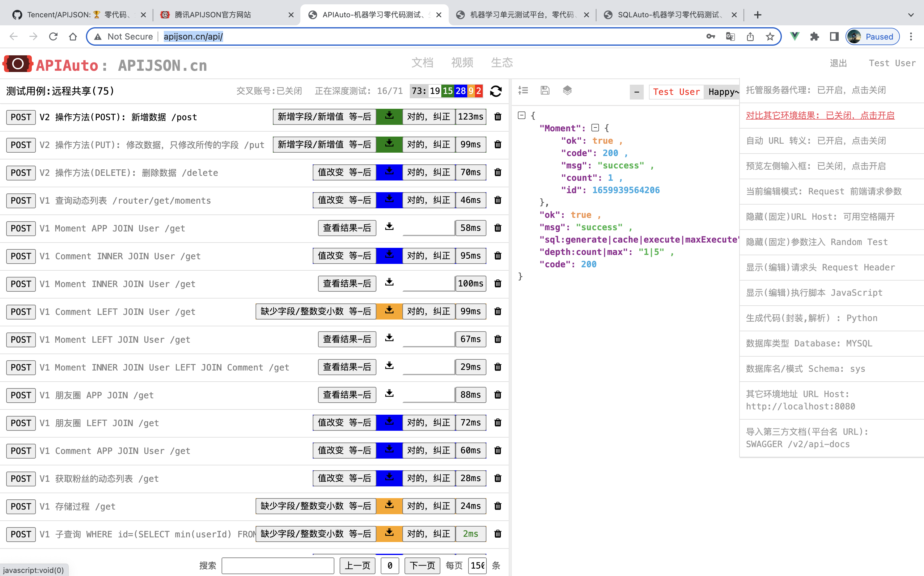Click the layers icon above JSON response

[567, 91]
